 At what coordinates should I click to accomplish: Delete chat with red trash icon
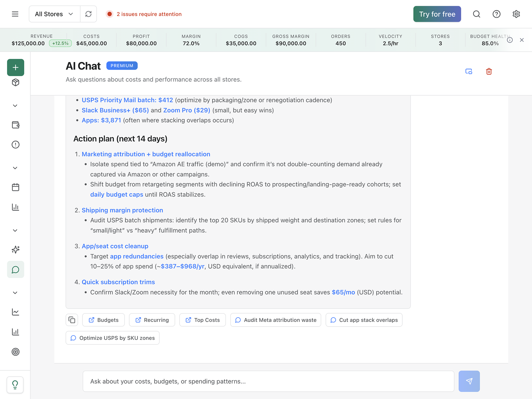point(489,71)
